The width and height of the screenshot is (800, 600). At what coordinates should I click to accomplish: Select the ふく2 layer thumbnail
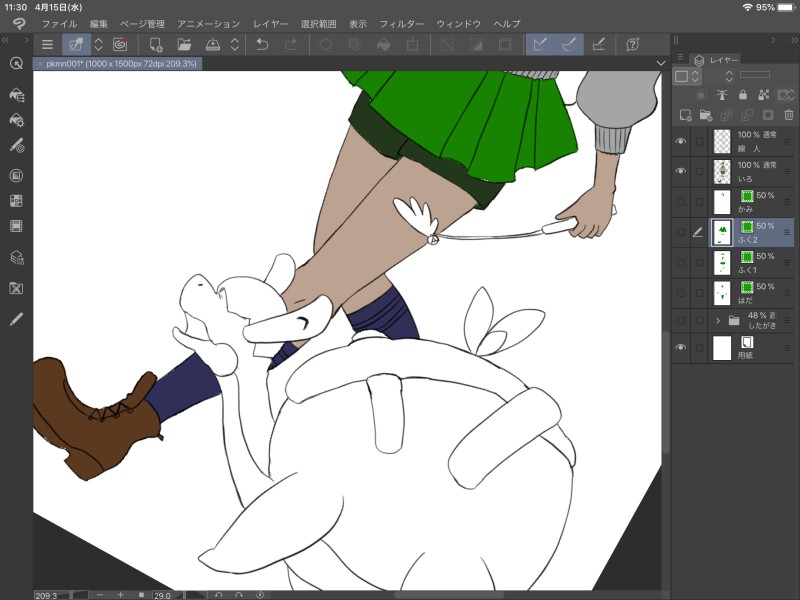click(x=722, y=233)
